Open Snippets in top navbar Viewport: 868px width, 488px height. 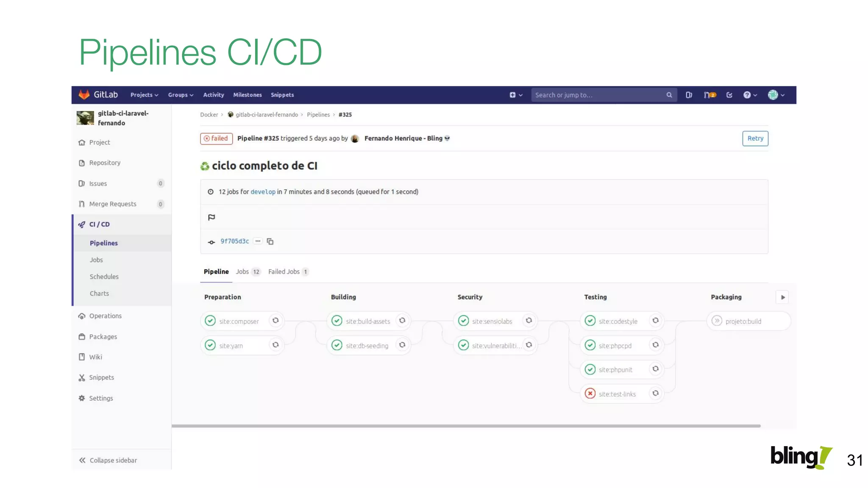[282, 95]
